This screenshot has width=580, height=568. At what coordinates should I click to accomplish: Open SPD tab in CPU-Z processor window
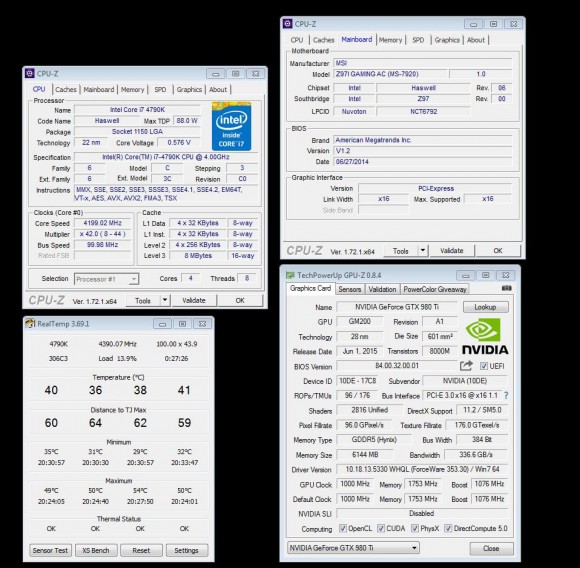[x=160, y=89]
